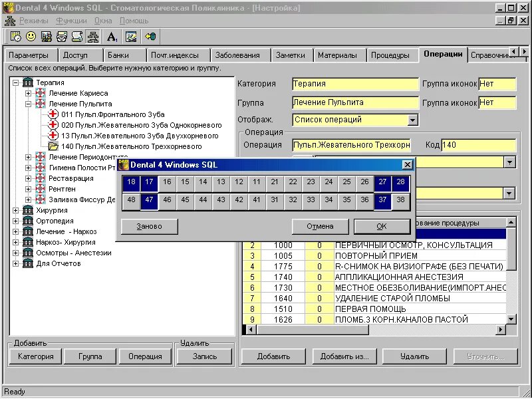Deselect tooth 27 in the tooth chart
The width and height of the screenshot is (532, 399).
pos(383,182)
